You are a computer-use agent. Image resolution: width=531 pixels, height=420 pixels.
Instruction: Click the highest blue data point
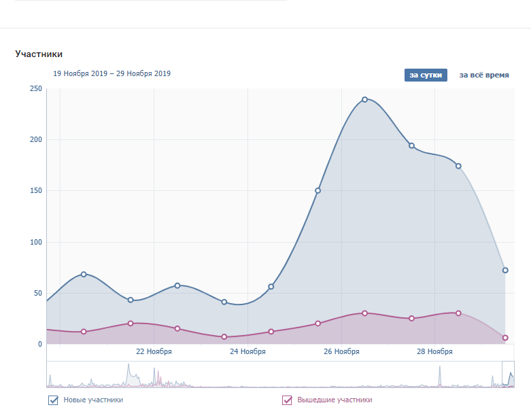coord(364,99)
